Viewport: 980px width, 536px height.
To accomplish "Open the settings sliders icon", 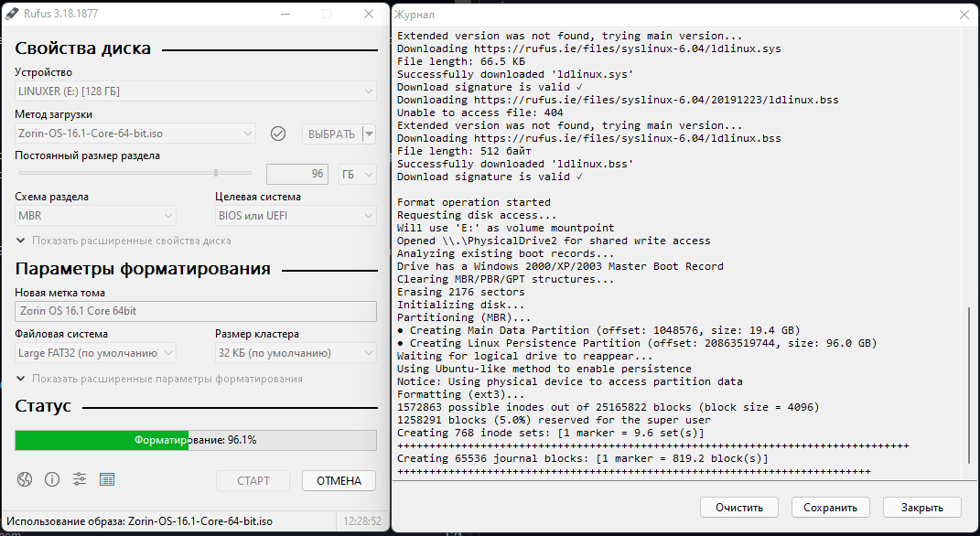I will point(80,479).
